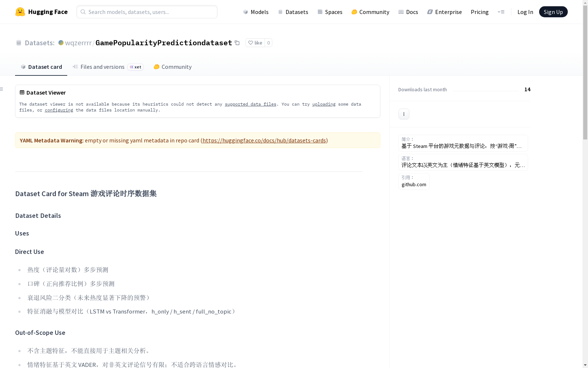588x368 pixels.
Task: Click the Direct Use heading
Action: (x=29, y=252)
